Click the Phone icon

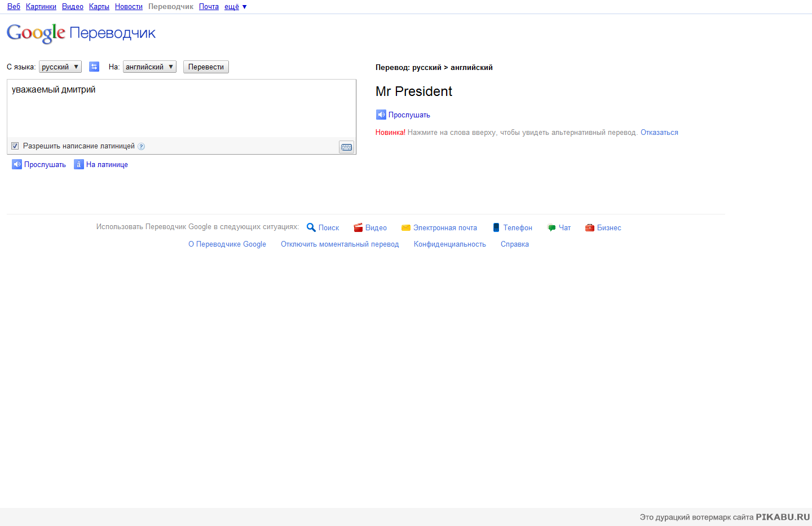click(x=496, y=227)
